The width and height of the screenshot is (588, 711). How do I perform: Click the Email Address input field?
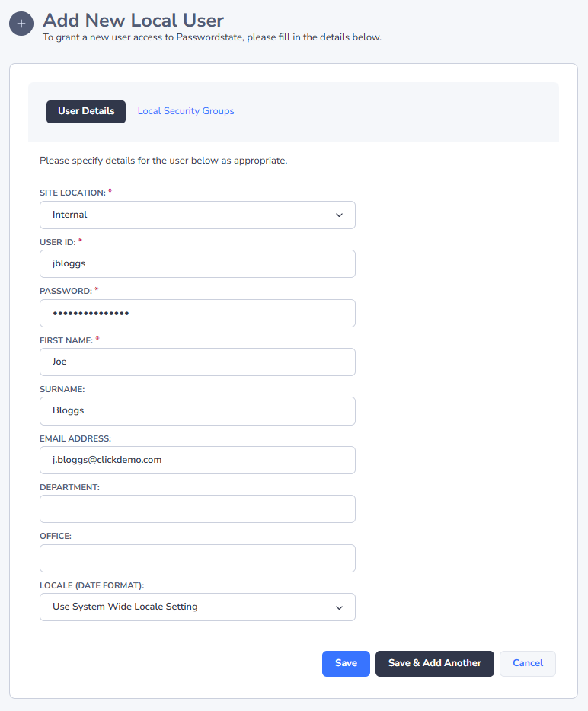[x=197, y=461]
